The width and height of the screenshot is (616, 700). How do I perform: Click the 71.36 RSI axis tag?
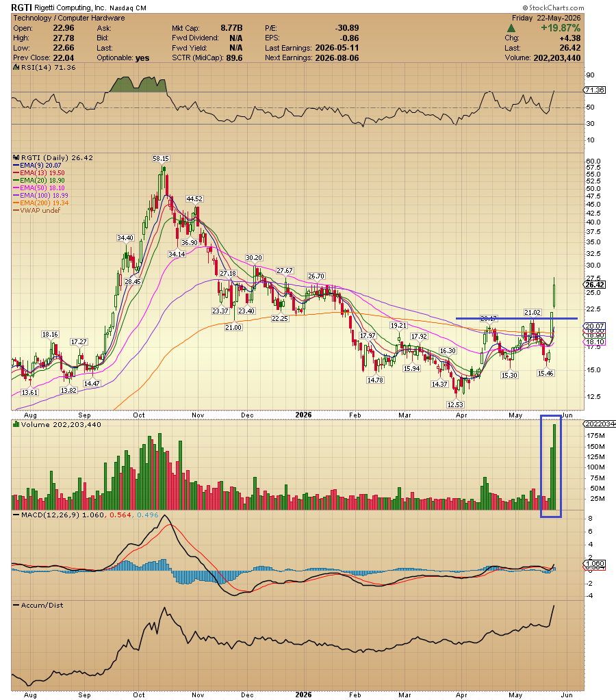pos(595,90)
